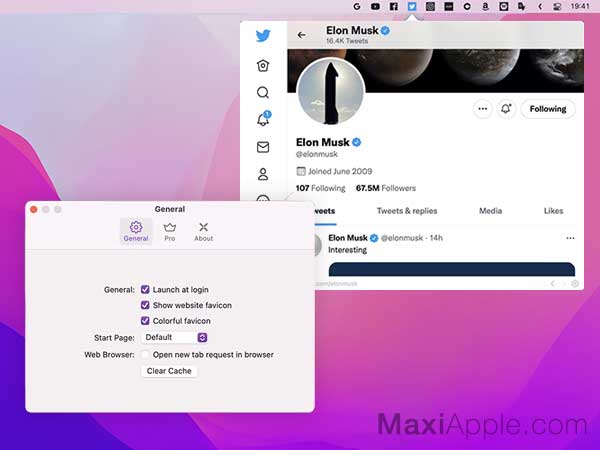Switch to the Tweets & replies tab
Screen dimensions: 600x450
[x=407, y=211]
